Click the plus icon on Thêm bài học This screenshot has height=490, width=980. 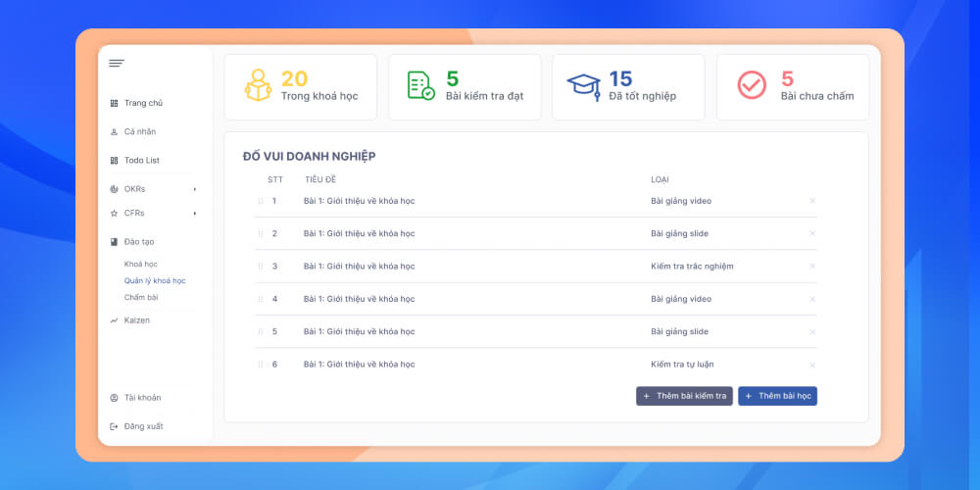(x=748, y=396)
